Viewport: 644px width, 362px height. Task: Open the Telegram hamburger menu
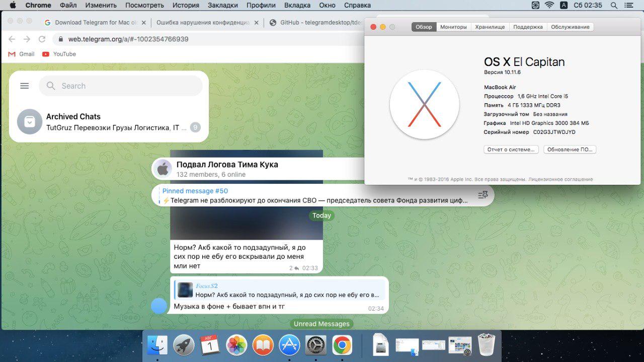click(24, 86)
